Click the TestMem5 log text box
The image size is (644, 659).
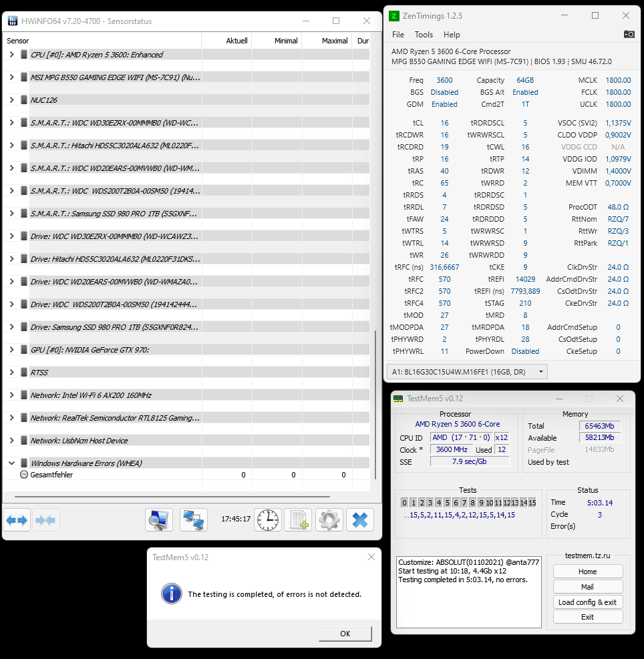coord(468,592)
